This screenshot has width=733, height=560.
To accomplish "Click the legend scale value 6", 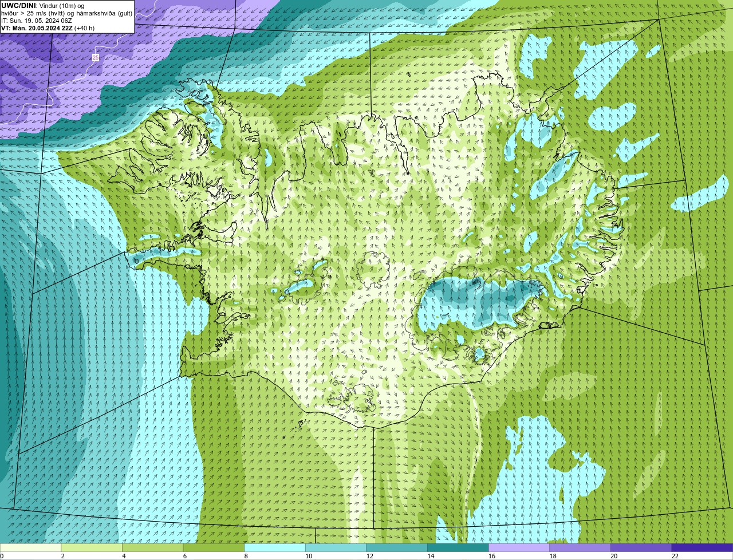I will tap(185, 556).
